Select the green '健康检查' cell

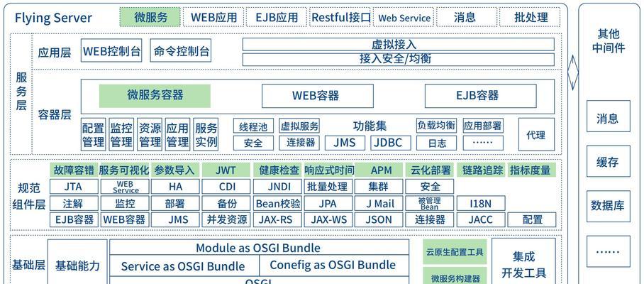coord(277,170)
